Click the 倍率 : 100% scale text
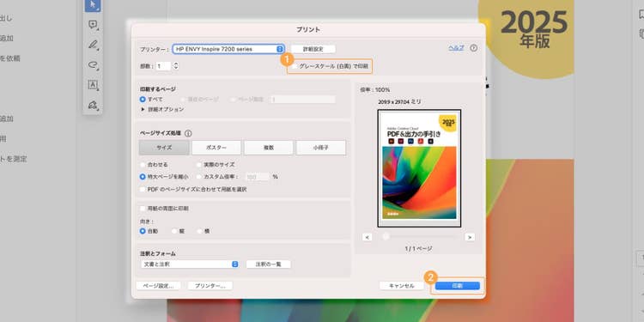Viewport: 644px width, 322px height. click(x=375, y=89)
